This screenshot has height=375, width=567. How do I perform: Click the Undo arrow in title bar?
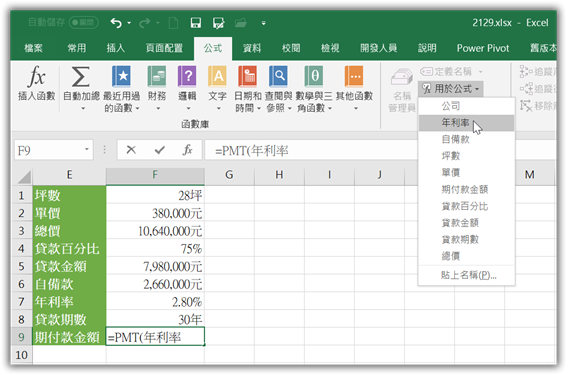point(116,23)
